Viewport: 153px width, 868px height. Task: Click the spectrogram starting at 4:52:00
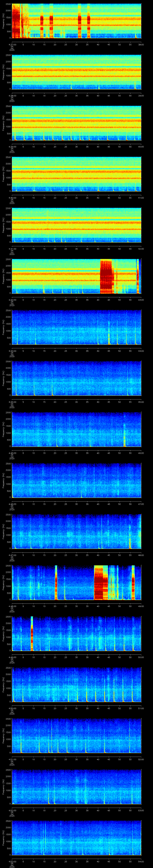click(76, 786)
